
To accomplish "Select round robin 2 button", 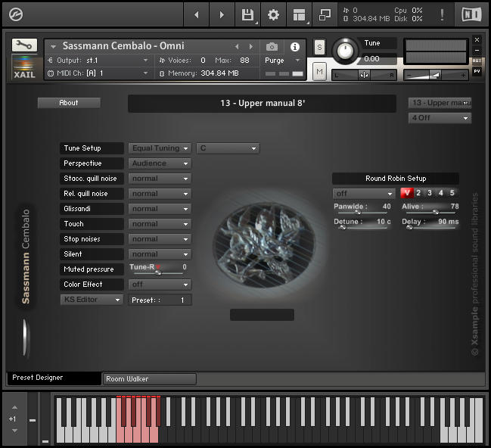I will coord(418,193).
